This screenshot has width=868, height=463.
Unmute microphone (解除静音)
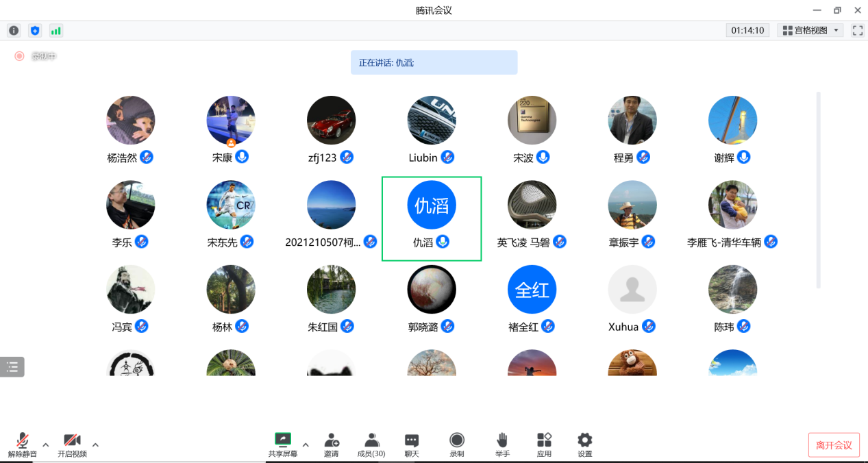pos(23,445)
